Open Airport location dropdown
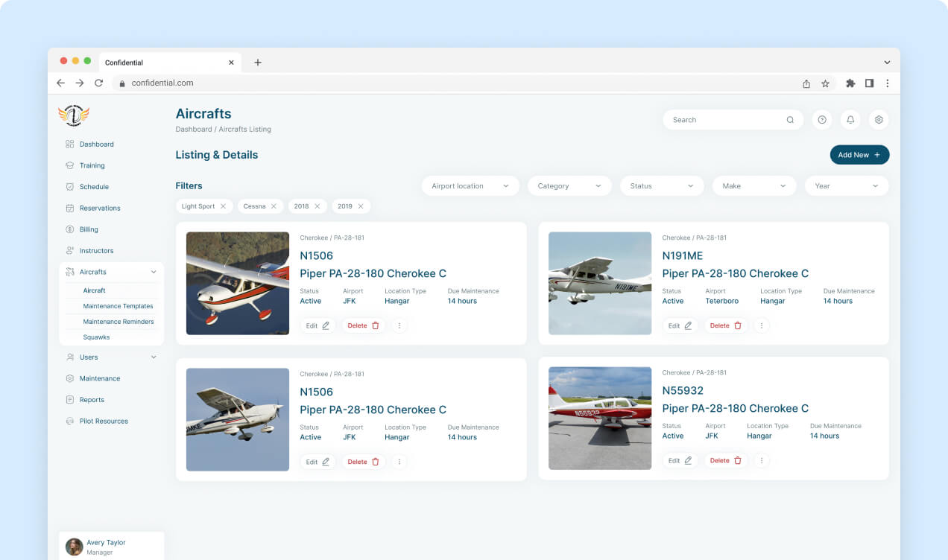 470,186
